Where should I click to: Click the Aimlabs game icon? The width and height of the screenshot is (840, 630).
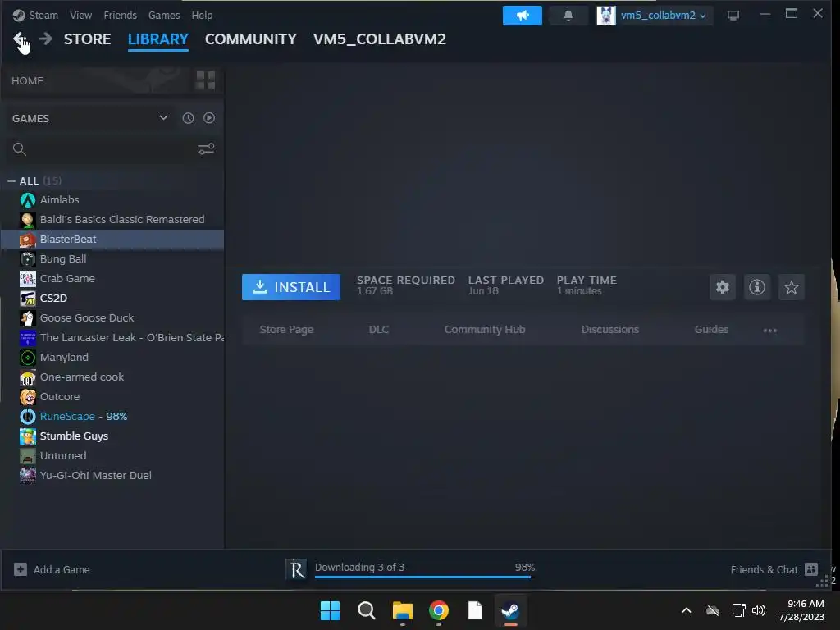(x=27, y=200)
